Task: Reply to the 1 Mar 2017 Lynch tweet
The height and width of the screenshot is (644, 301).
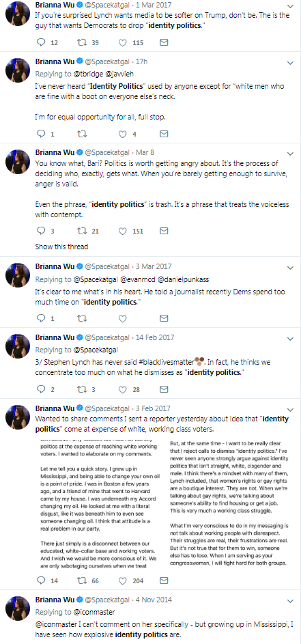Action: (x=41, y=43)
